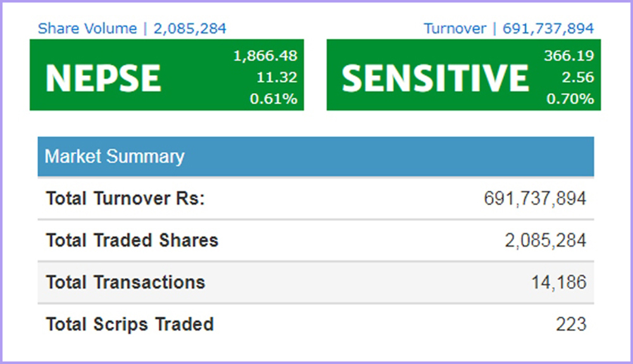Click the Total Turnover value in table
This screenshot has width=633, height=364.
tap(535, 199)
